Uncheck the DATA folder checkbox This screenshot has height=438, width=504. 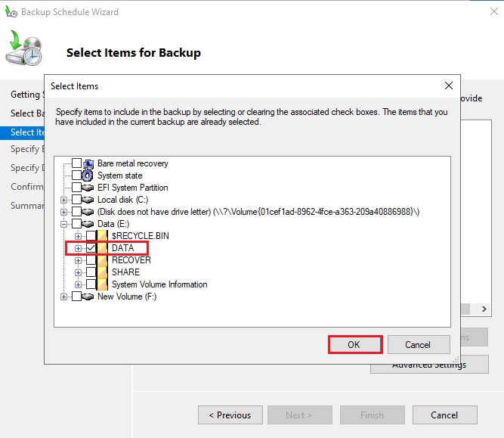click(x=91, y=248)
